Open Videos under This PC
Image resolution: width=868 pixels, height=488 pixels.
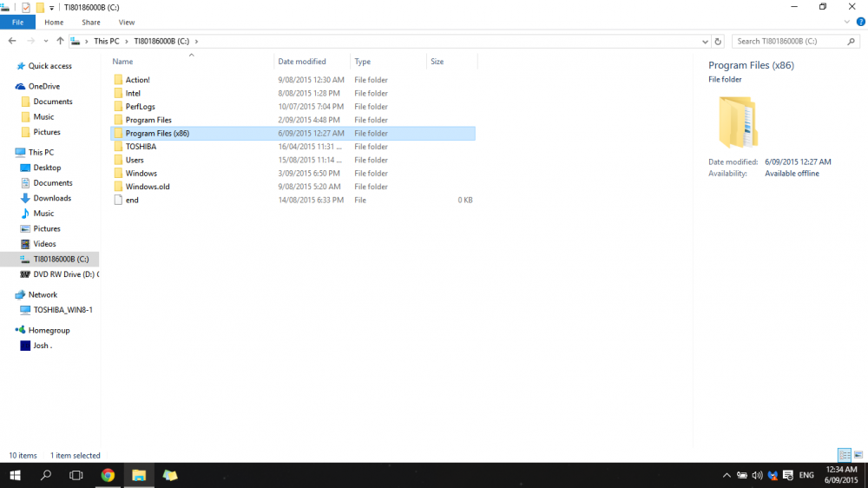(x=44, y=244)
